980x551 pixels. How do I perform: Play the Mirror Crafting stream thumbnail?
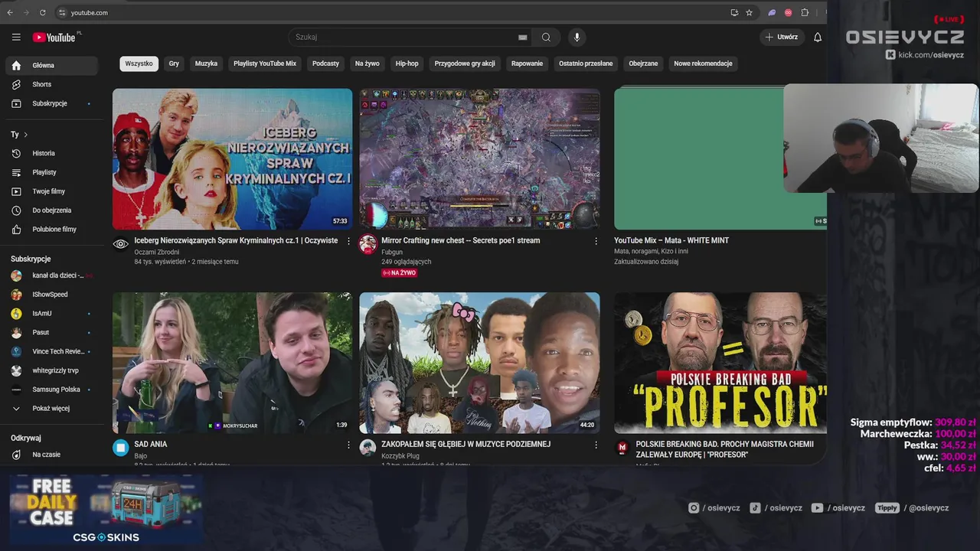pos(480,159)
